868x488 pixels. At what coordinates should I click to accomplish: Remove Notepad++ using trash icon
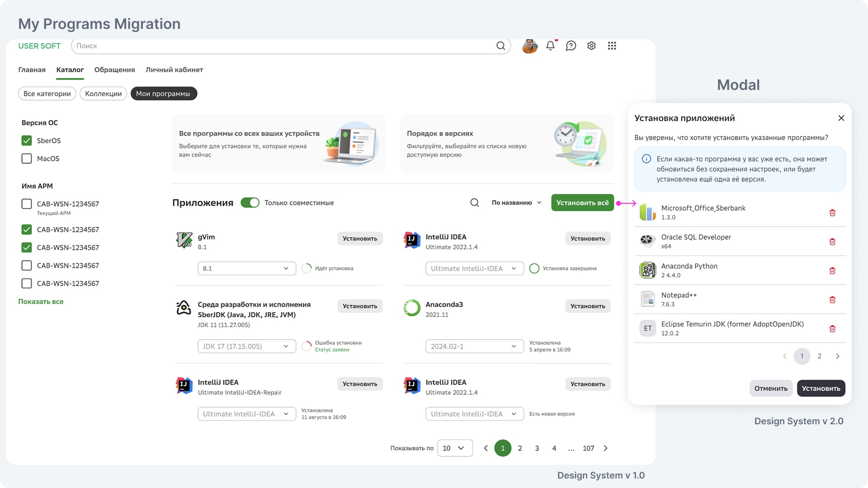click(832, 300)
